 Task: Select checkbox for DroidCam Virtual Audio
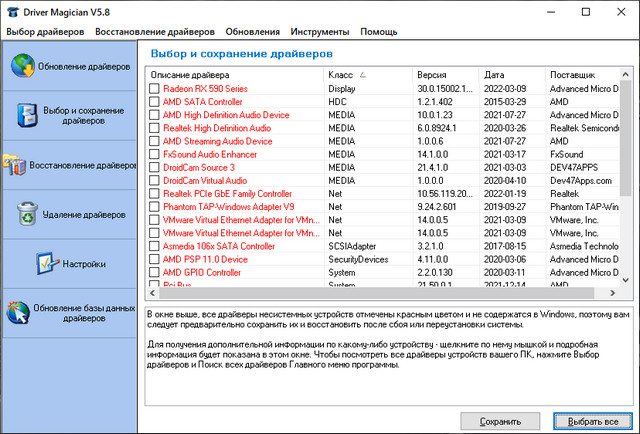(154, 180)
